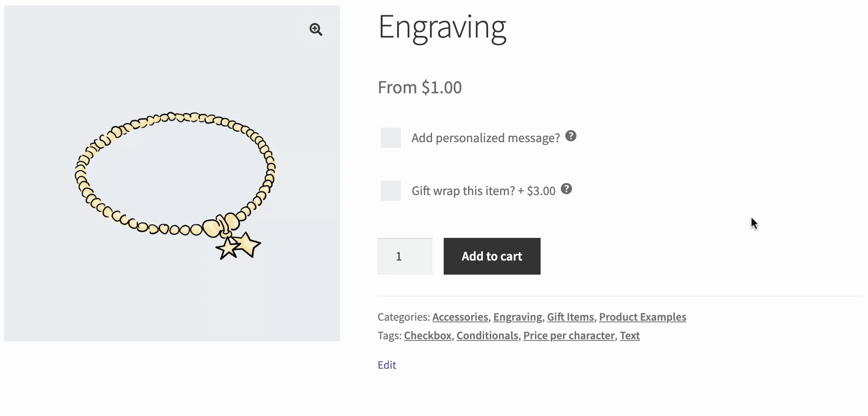Select the Conditionals tag link

pos(487,336)
